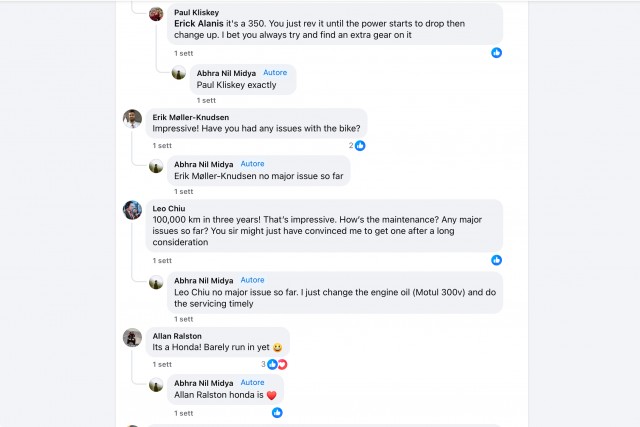Open reactions on Erik Møller-Knudsen's comment
Screen dimensions: 640x427
[357, 145]
